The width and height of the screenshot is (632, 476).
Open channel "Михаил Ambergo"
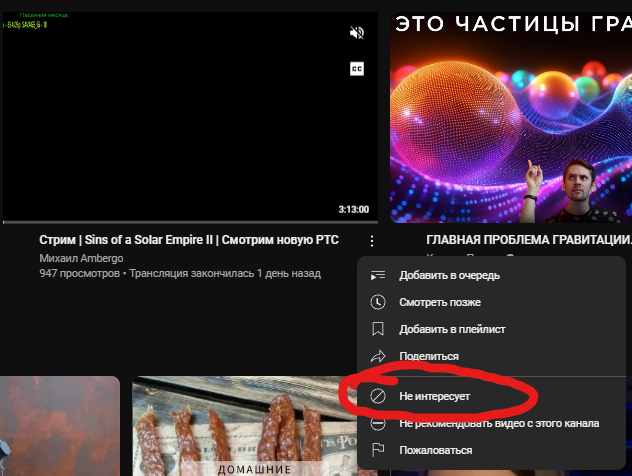point(81,258)
